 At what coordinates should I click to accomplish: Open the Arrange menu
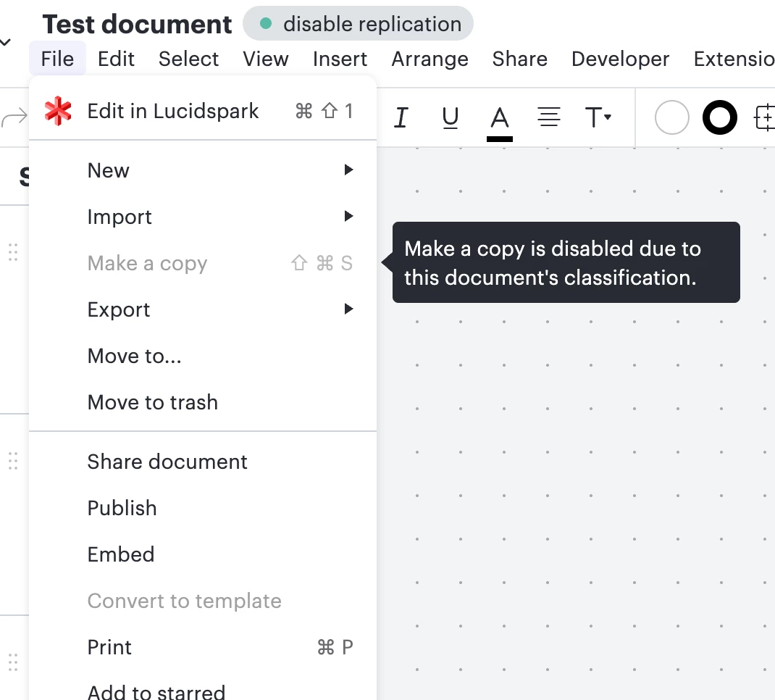(430, 59)
